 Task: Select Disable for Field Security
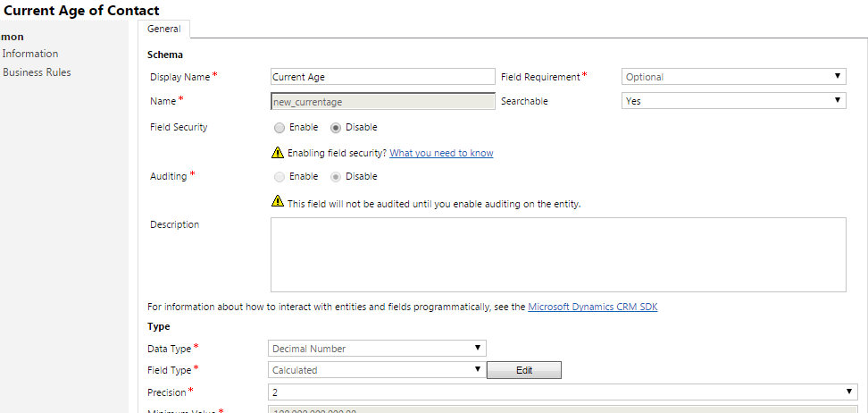[336, 127]
